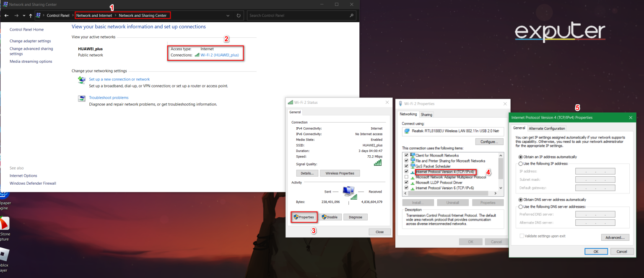This screenshot has height=278, width=644.
Task: Click the back arrow in Control Panel
Action: (x=7, y=15)
